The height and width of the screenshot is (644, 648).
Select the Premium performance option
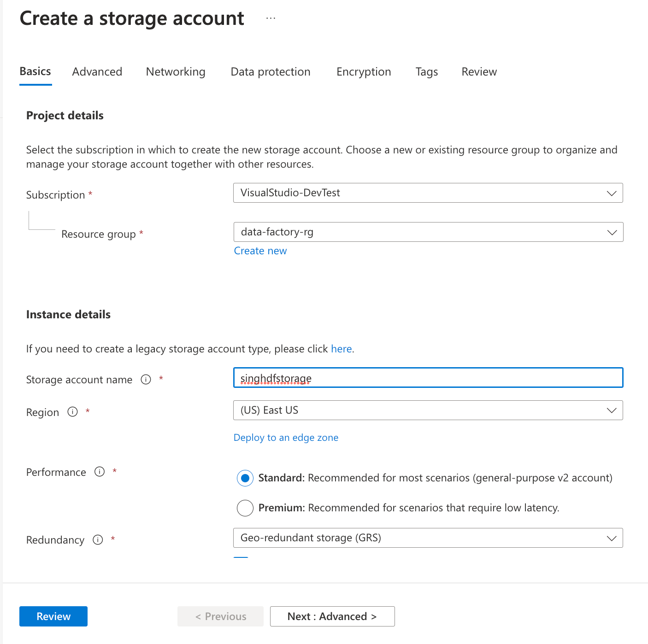pos(245,508)
